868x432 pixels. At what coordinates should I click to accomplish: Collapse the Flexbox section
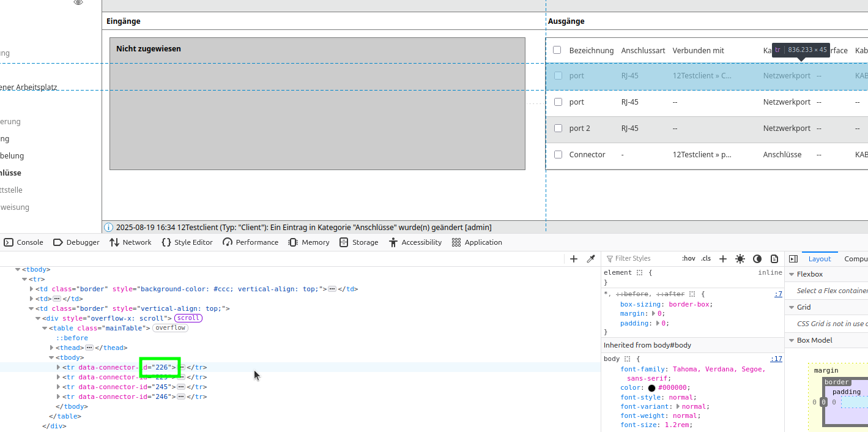(791, 275)
